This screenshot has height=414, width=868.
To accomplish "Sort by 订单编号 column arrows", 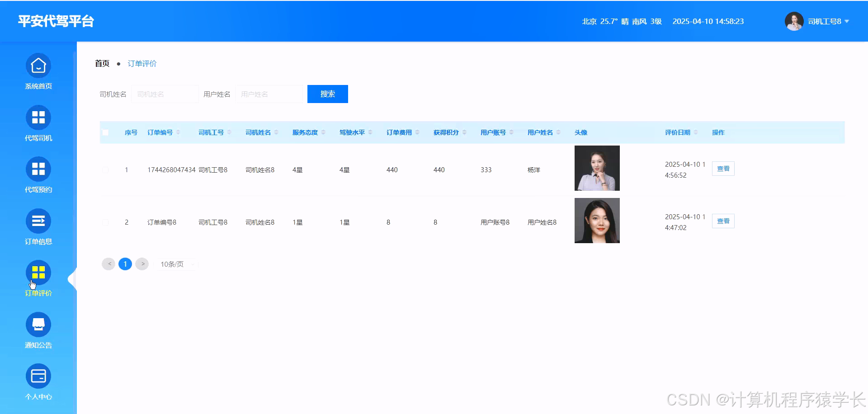I will pos(178,132).
